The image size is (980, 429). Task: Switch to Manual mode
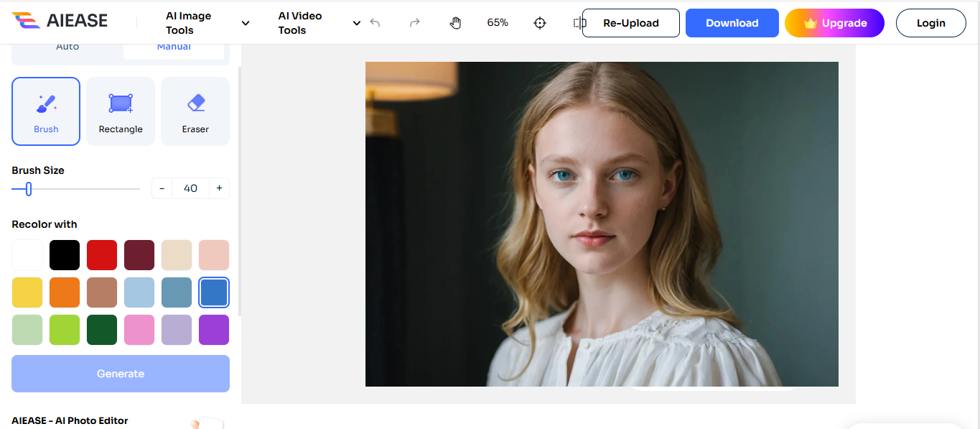pyautogui.click(x=173, y=46)
